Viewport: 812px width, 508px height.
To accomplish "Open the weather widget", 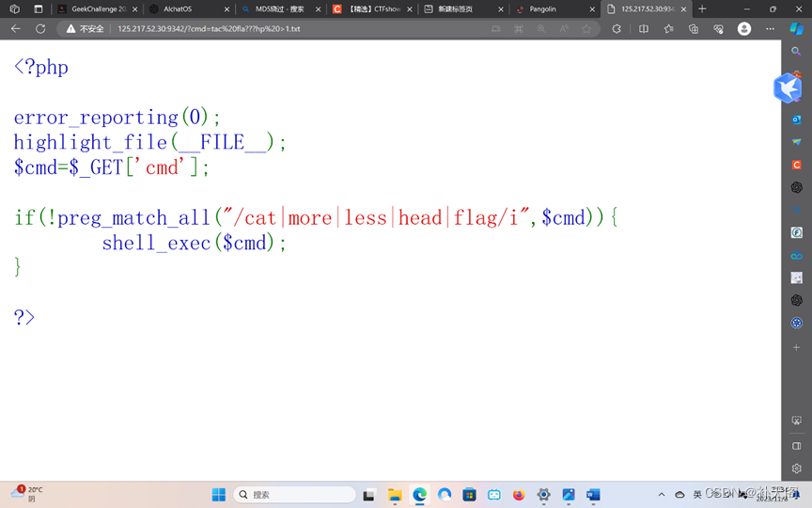I will (x=27, y=494).
